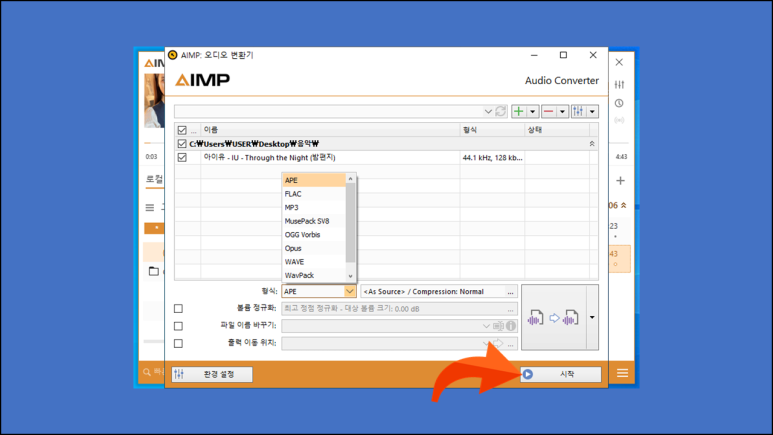Screen dimensions: 773x435
Task: Open 환경 설정 settings button
Action: pyautogui.click(x=212, y=374)
